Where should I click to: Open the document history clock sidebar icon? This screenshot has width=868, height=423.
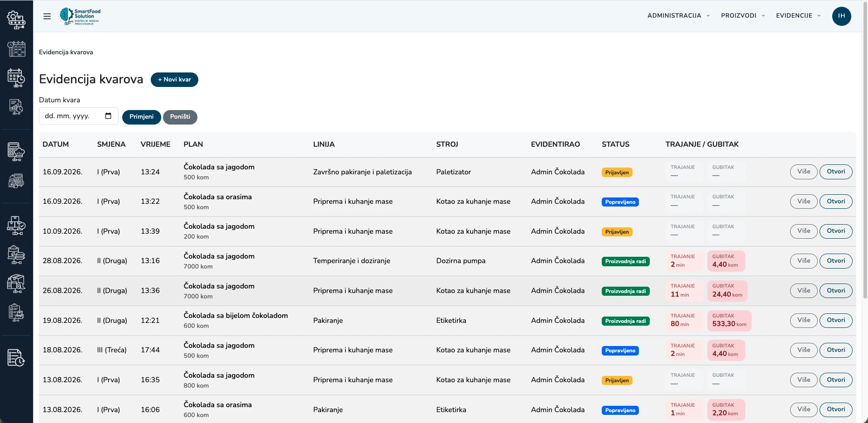pyautogui.click(x=16, y=358)
